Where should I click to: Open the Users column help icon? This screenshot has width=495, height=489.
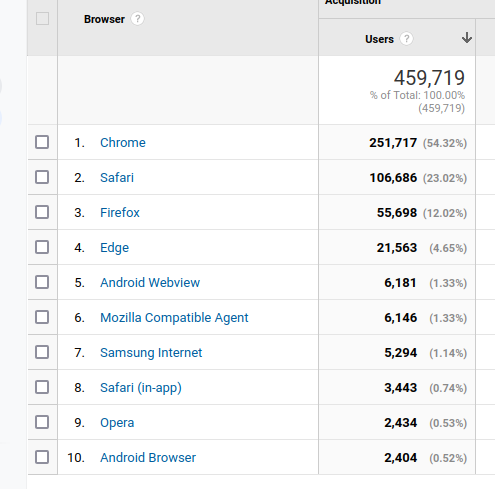coord(406,39)
